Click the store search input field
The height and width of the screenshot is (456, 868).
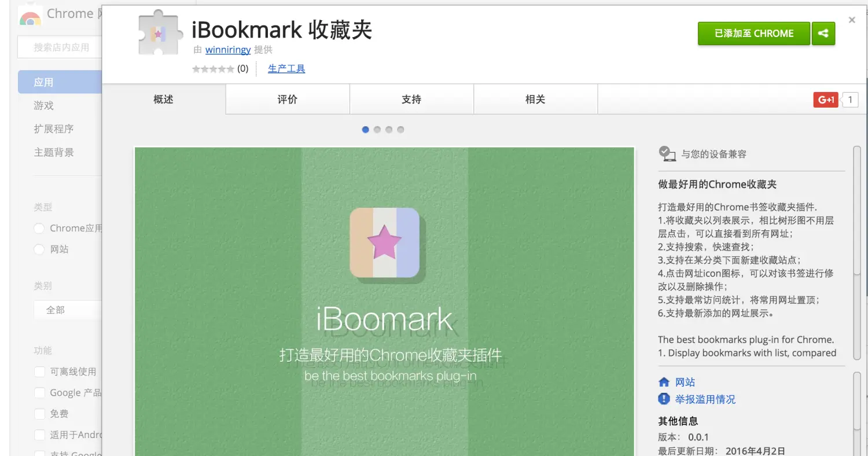tap(60, 47)
